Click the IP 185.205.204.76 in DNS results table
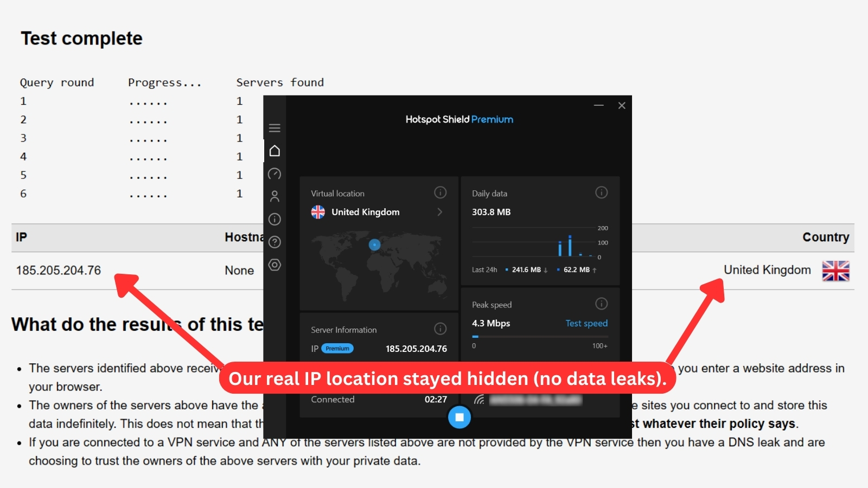 [x=59, y=270]
